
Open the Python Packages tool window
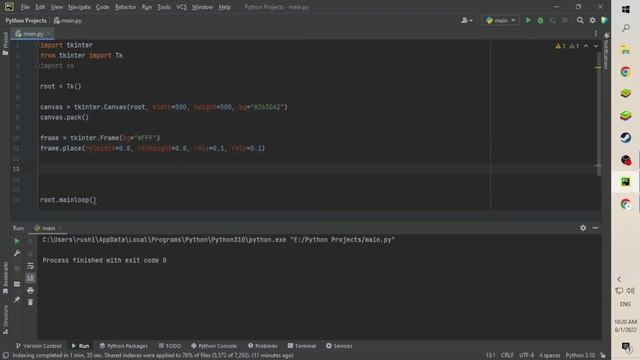click(124, 346)
